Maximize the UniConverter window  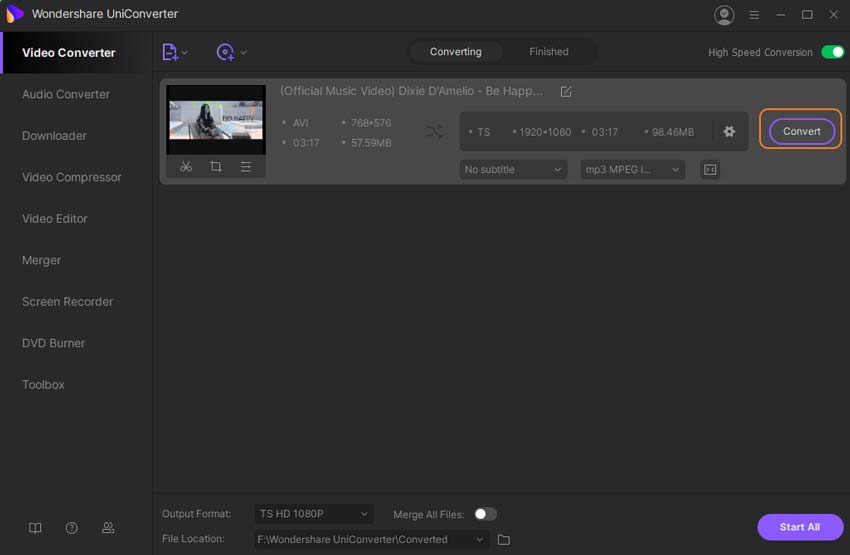tap(807, 15)
